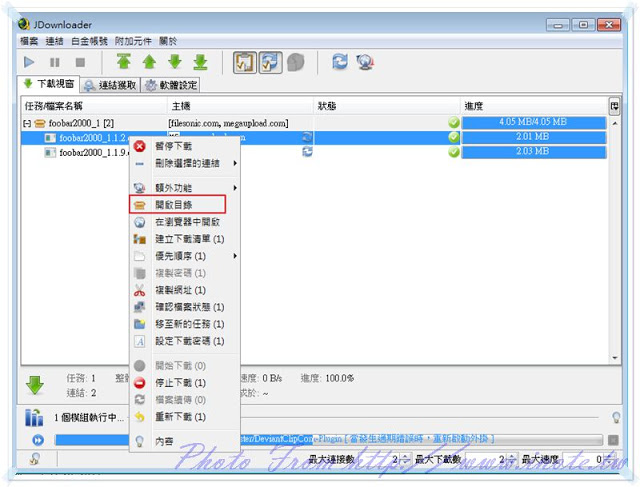Choose 內容 at context menu bottom
The image size is (640, 487).
click(184, 441)
